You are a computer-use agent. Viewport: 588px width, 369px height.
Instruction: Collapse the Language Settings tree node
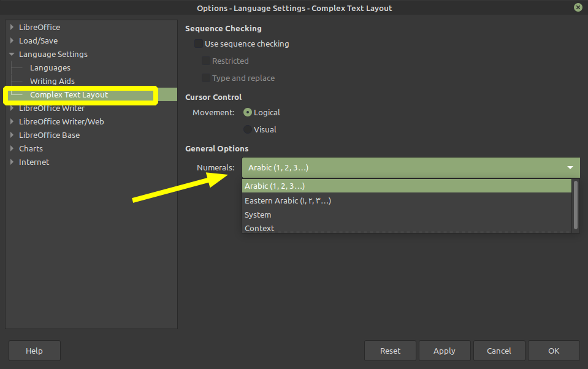click(x=12, y=54)
